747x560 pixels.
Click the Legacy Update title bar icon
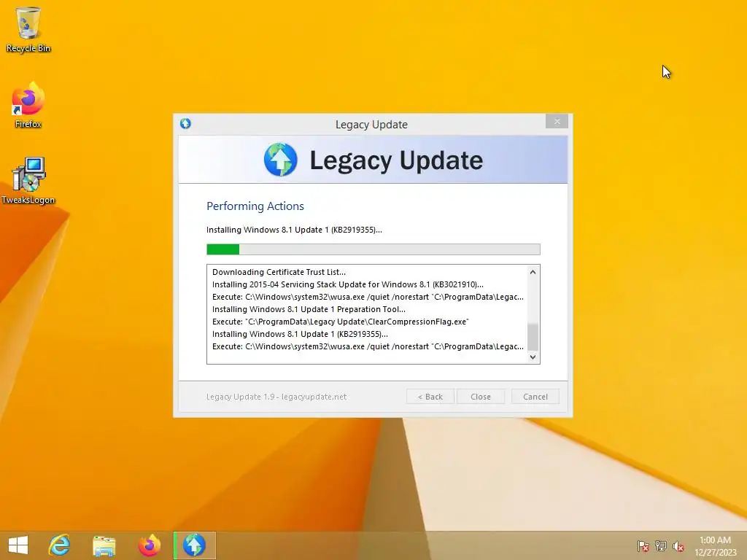tap(185, 124)
